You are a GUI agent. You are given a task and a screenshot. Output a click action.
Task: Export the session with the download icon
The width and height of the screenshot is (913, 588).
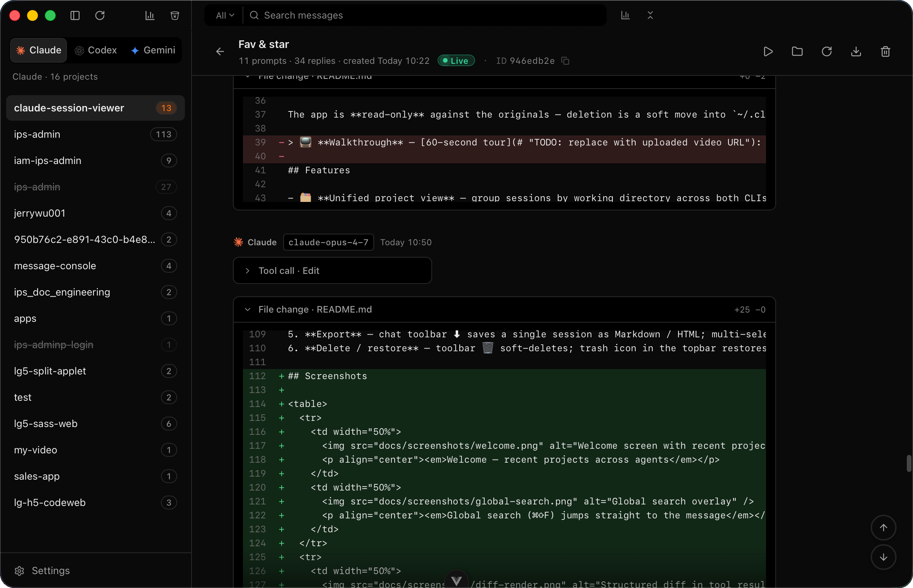click(x=856, y=51)
